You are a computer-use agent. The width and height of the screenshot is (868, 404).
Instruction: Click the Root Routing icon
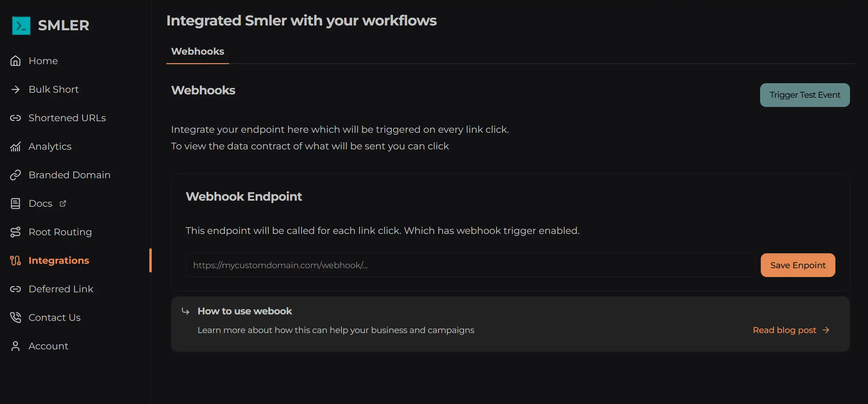pos(15,232)
